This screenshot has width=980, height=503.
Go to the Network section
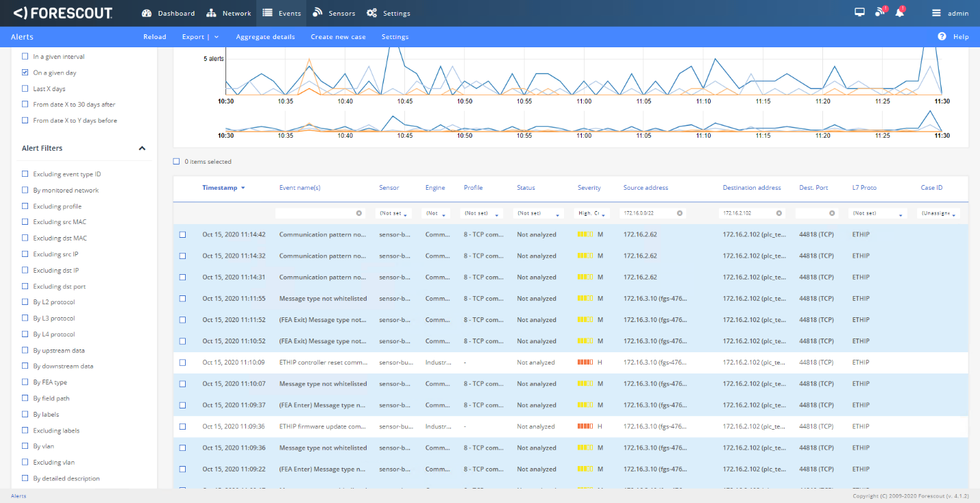pyautogui.click(x=229, y=13)
